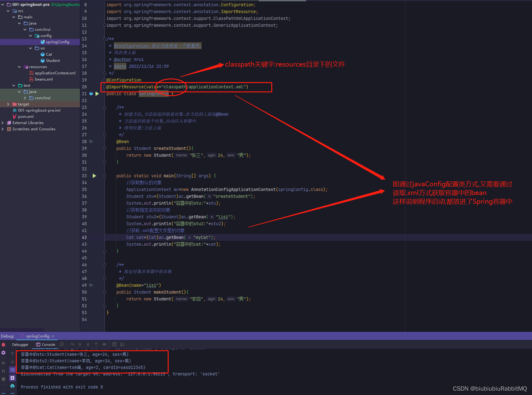Click the Step Out debug icon
Screen dimensions: 532x395
point(96,344)
